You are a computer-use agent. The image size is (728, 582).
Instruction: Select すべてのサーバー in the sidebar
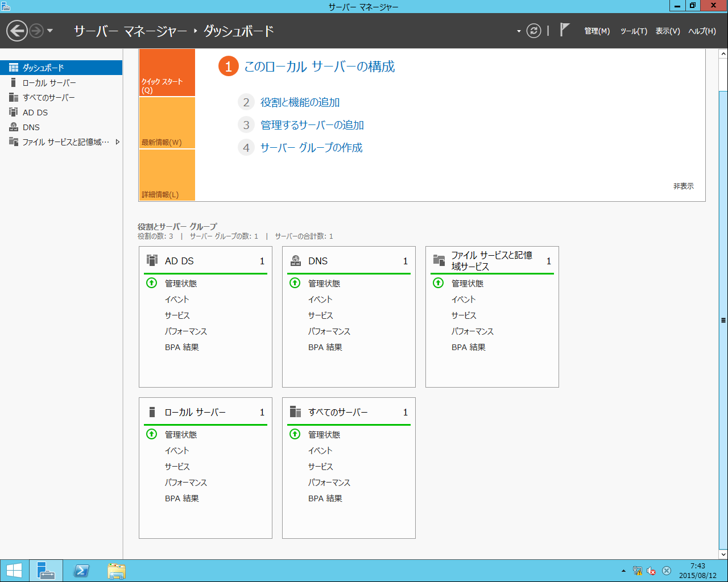click(61, 98)
